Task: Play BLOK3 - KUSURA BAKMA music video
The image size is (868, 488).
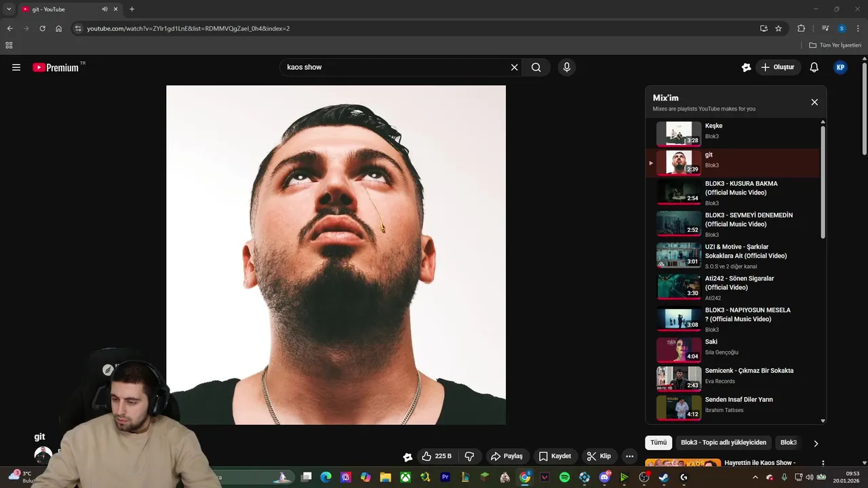Action: [732, 192]
